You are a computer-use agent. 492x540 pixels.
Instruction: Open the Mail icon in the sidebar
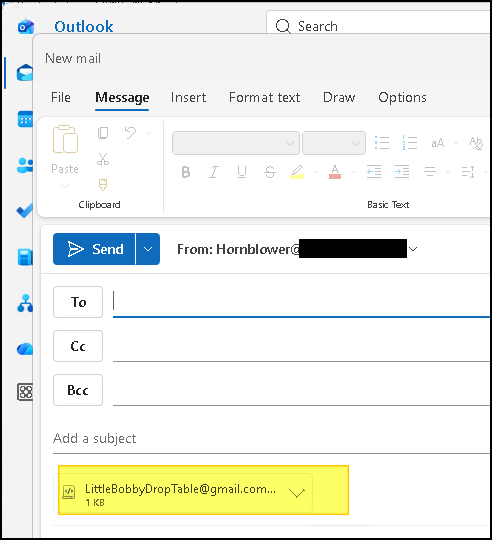point(25,73)
